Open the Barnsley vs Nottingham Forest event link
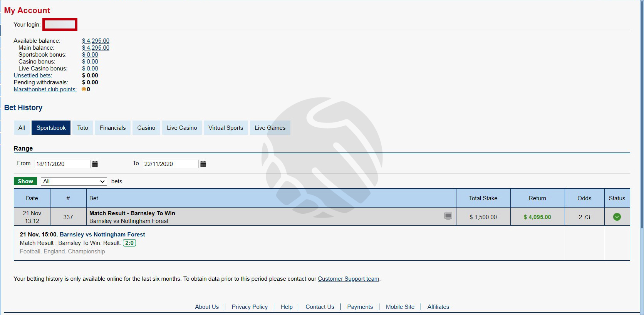The height and width of the screenshot is (315, 644). tap(102, 235)
